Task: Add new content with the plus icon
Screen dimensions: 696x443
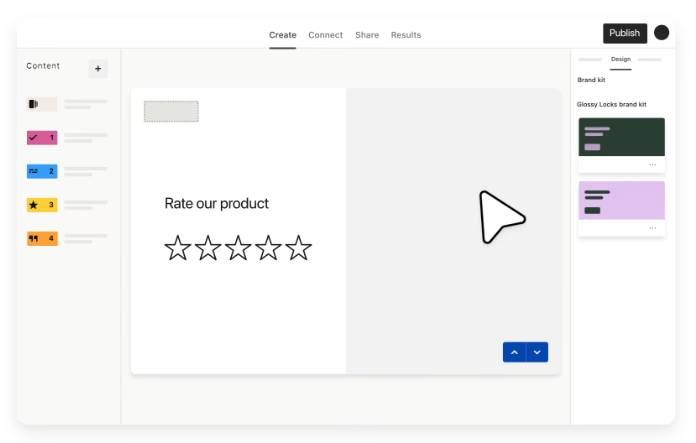Action: [98, 68]
